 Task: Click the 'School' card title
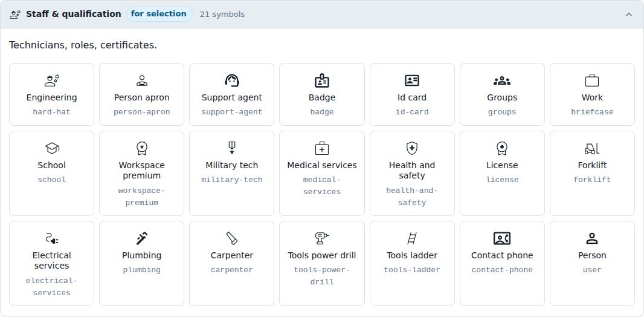pyautogui.click(x=52, y=165)
